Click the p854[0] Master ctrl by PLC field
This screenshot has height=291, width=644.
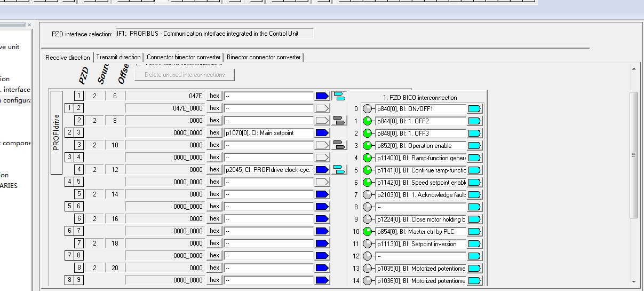(421, 232)
